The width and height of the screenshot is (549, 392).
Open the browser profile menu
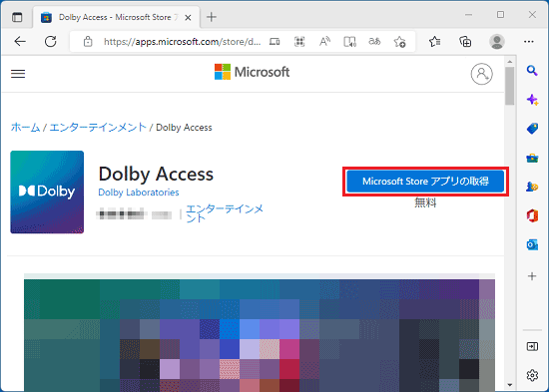[x=496, y=42]
